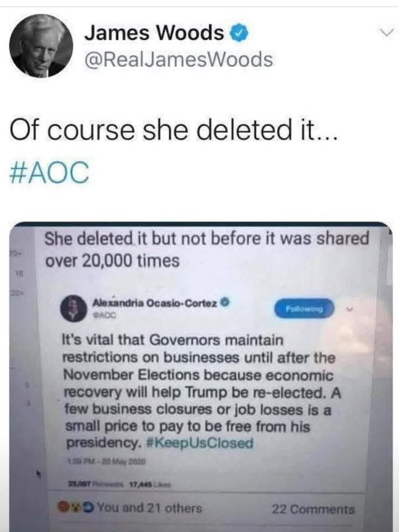Open the "22 Comments" link
Viewport: 399px width, 532px height.
point(313,509)
